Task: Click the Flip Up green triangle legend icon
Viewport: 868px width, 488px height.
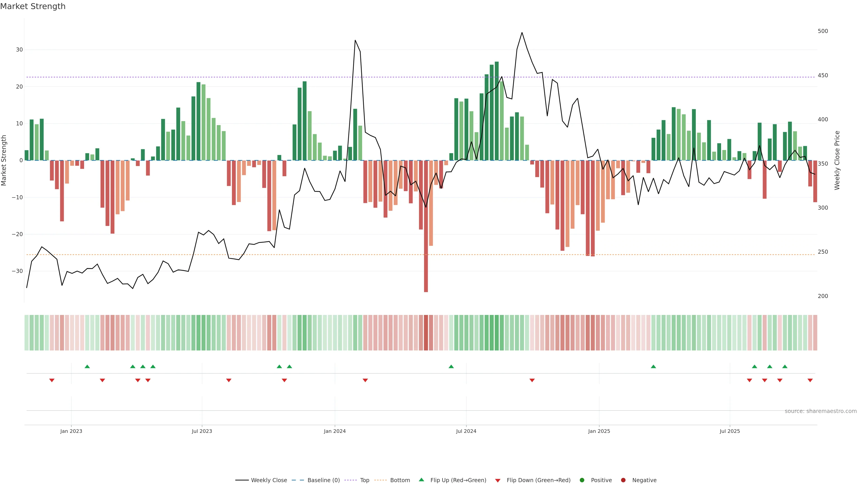Action: pos(421,480)
